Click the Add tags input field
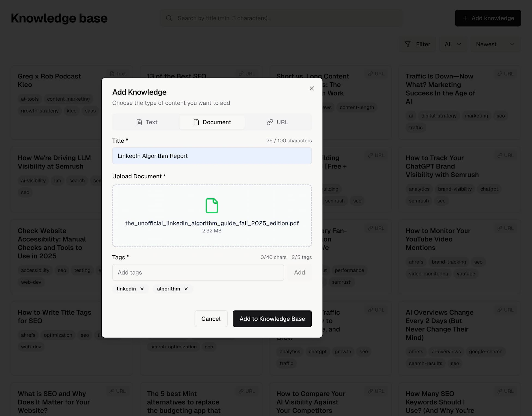Screen dimensions: 532x416 [198, 272]
